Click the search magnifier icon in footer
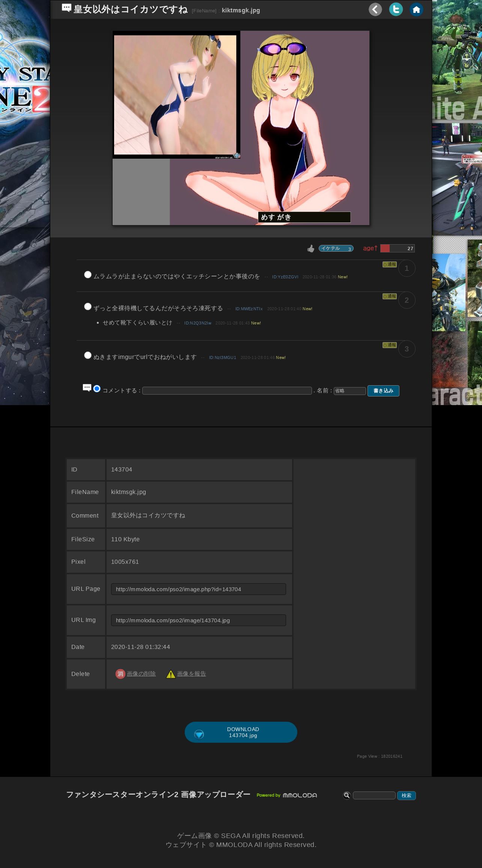 tap(347, 795)
